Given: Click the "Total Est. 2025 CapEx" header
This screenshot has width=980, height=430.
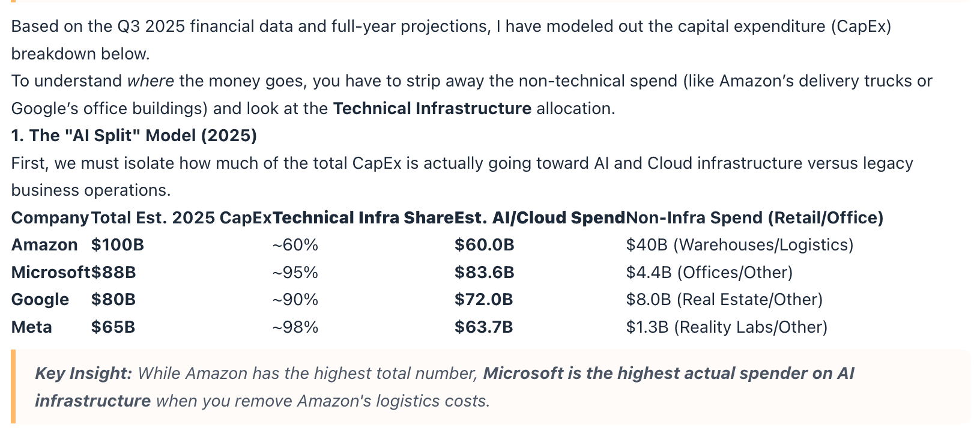Looking at the screenshot, I should pyautogui.click(x=181, y=217).
